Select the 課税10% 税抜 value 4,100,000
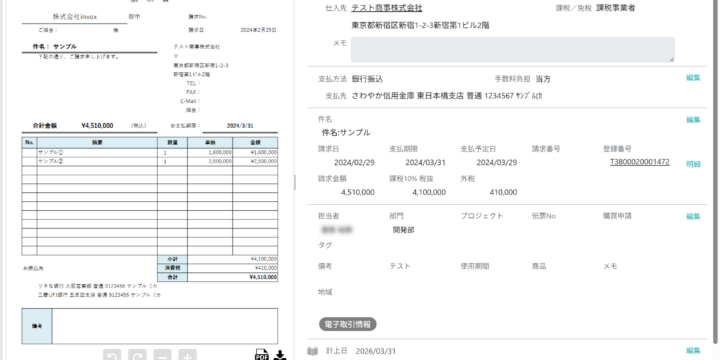The height and width of the screenshot is (360, 720). click(429, 192)
